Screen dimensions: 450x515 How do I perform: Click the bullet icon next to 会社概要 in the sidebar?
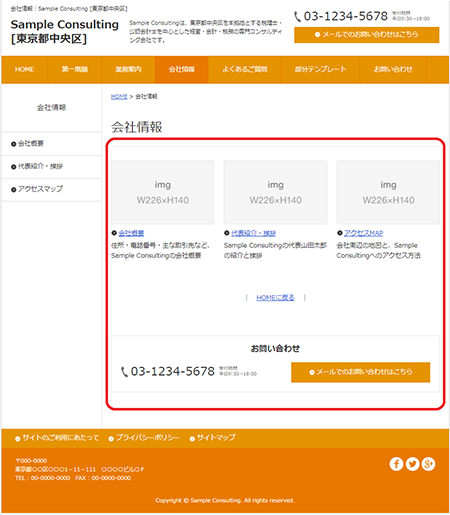pos(13,144)
